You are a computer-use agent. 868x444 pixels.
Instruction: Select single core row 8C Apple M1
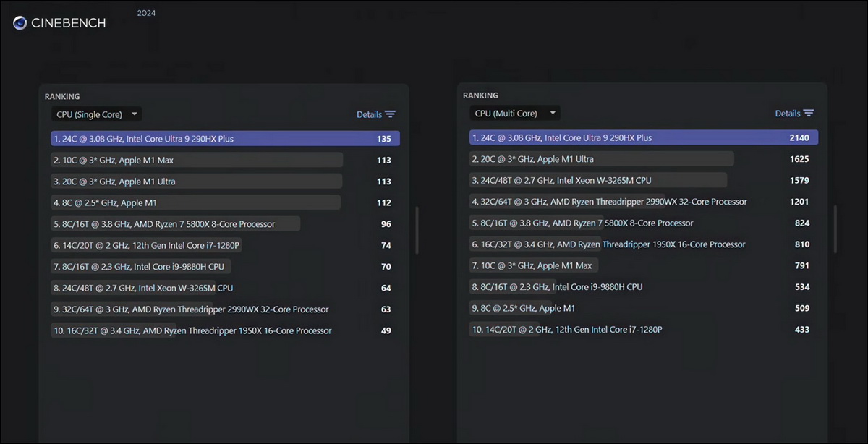click(x=225, y=203)
